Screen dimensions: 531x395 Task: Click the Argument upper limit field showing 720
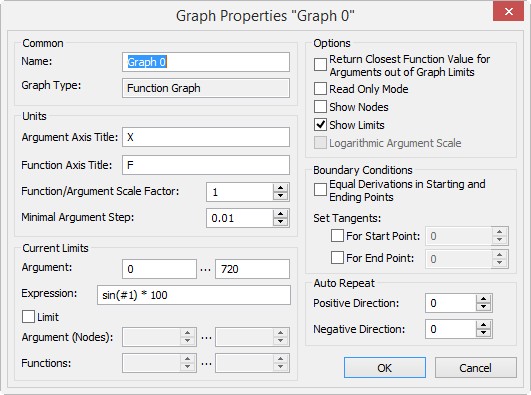pyautogui.click(x=252, y=269)
